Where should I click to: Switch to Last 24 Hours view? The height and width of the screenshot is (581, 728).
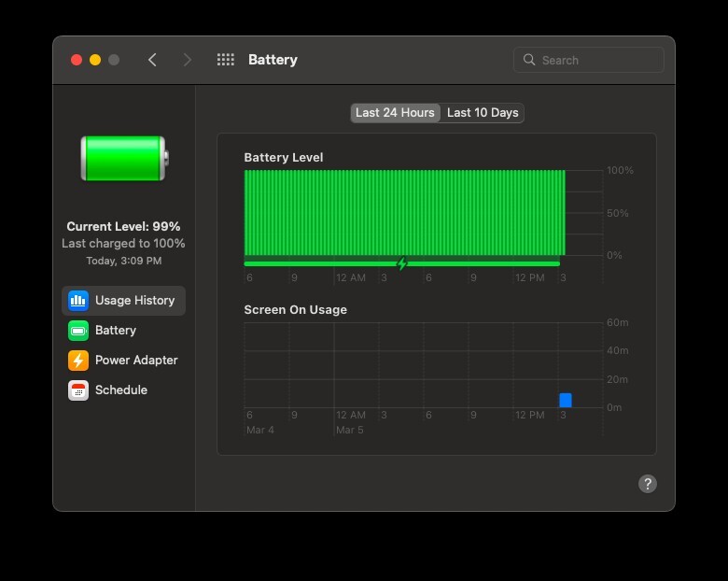click(x=395, y=113)
